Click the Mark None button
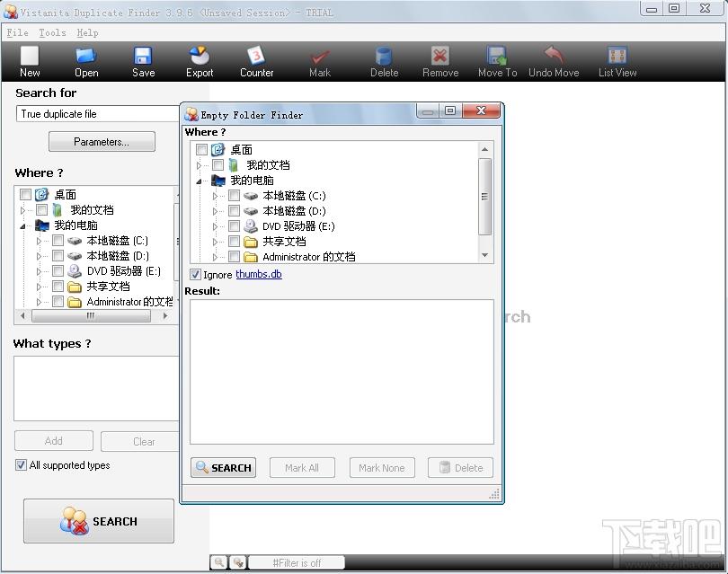This screenshot has width=728, height=574. click(x=382, y=468)
